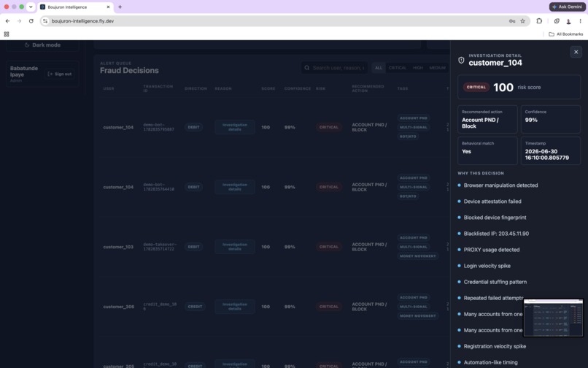
Task: Close the investigation detail panel
Action: (576, 52)
